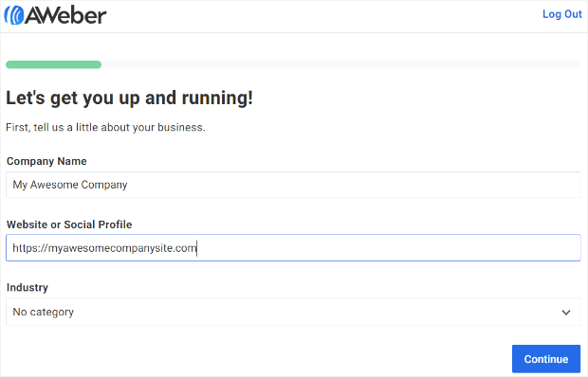Image resolution: width=588 pixels, height=377 pixels.
Task: Click the 'Website or Social Profile' label
Action: click(x=69, y=224)
